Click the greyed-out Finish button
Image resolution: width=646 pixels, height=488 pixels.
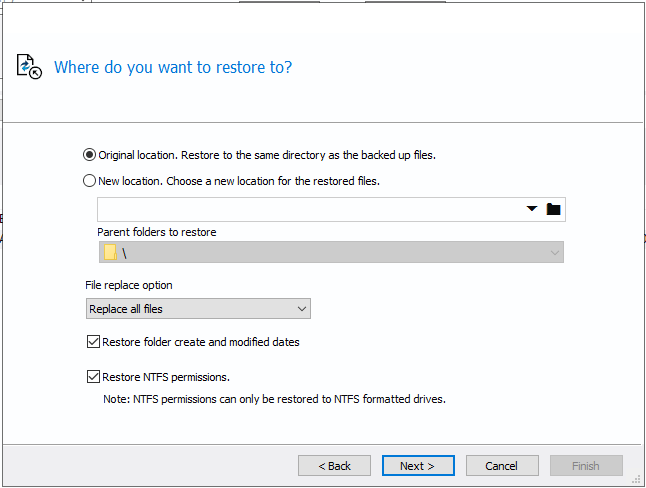click(x=586, y=466)
